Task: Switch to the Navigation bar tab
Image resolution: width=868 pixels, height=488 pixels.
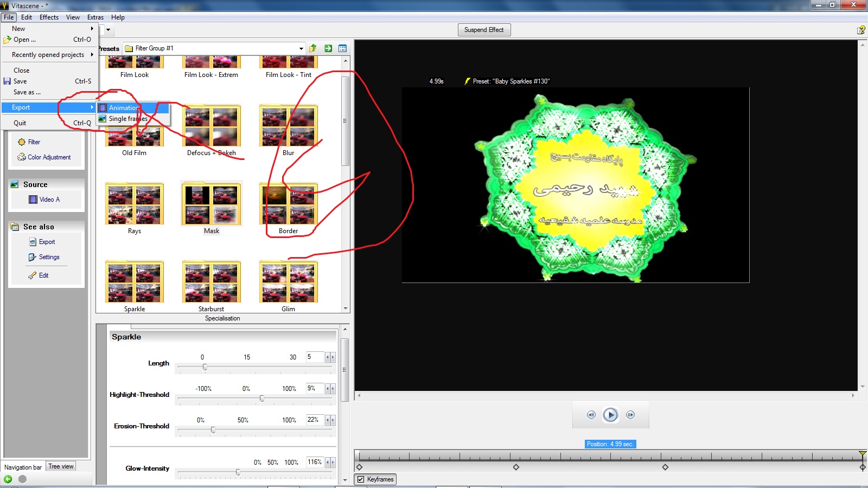Action: [23, 467]
